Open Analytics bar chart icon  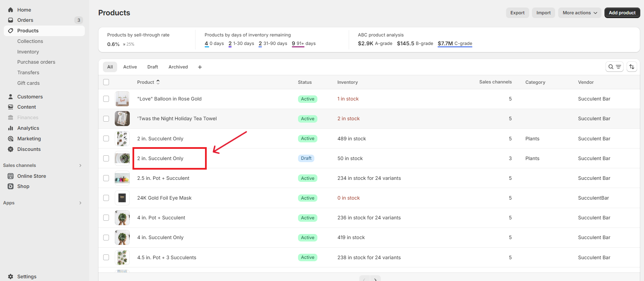coord(11,128)
